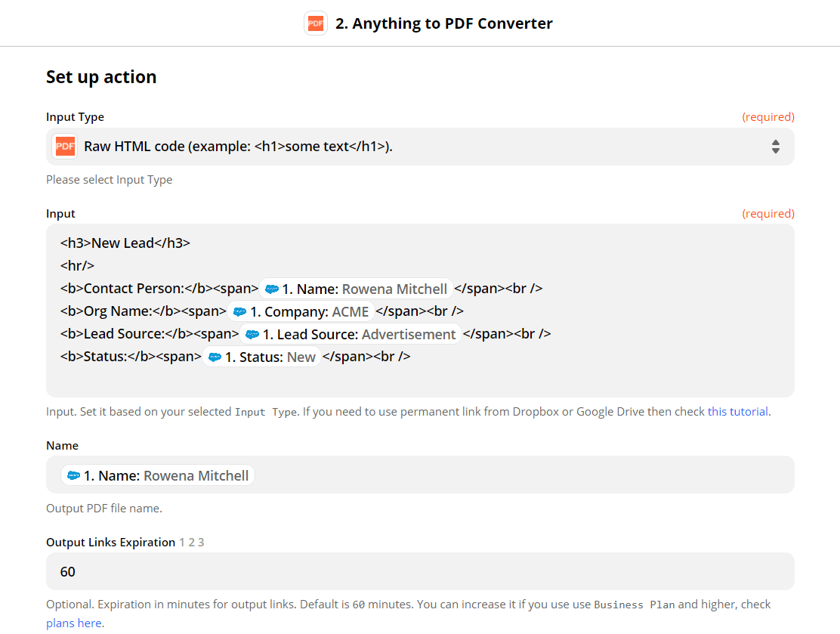
Task: Open the Input Type dropdown
Action: point(420,146)
